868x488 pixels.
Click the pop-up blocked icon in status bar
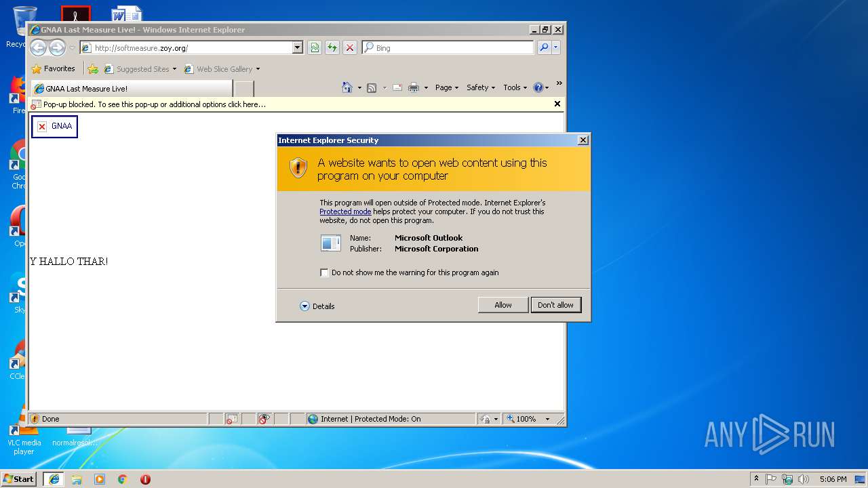pyautogui.click(x=232, y=419)
